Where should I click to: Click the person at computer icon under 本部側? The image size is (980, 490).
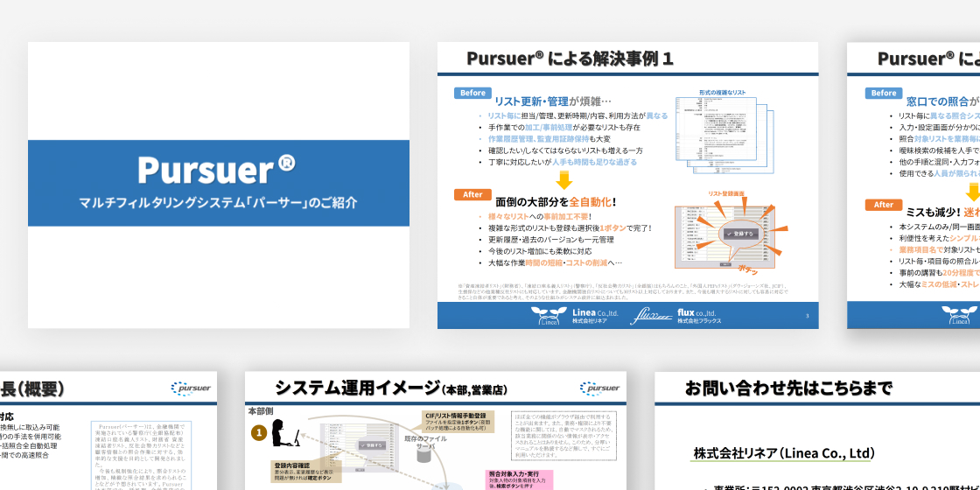(286, 432)
